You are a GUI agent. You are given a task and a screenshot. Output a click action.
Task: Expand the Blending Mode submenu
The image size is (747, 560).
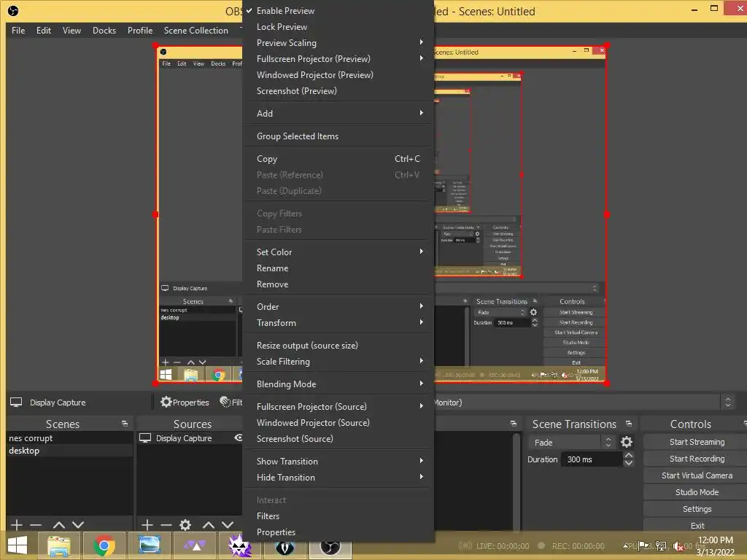338,384
